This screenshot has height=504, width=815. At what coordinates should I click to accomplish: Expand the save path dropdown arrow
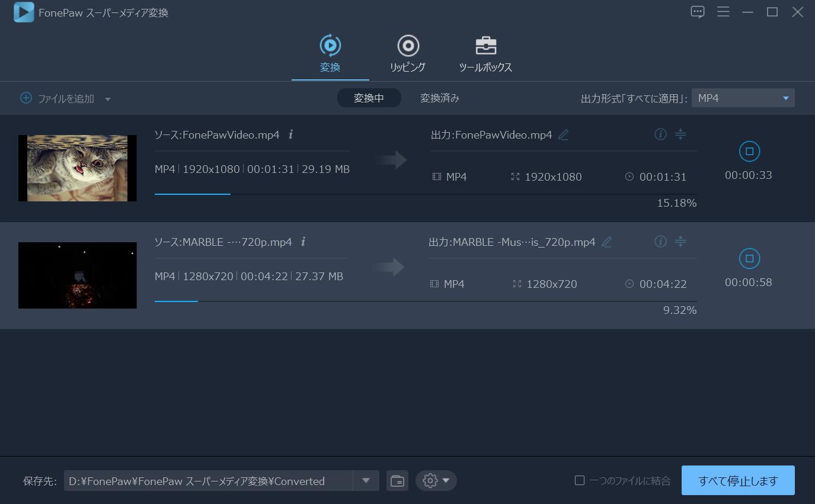[366, 480]
